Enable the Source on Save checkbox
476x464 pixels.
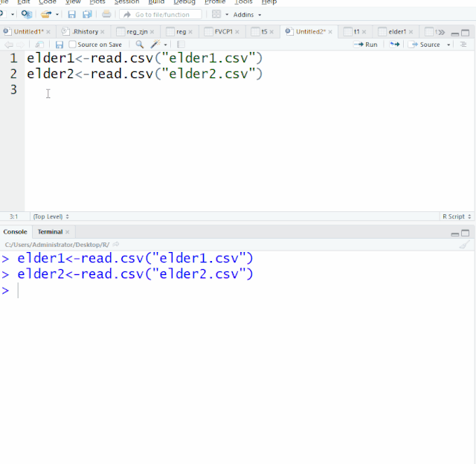point(72,45)
